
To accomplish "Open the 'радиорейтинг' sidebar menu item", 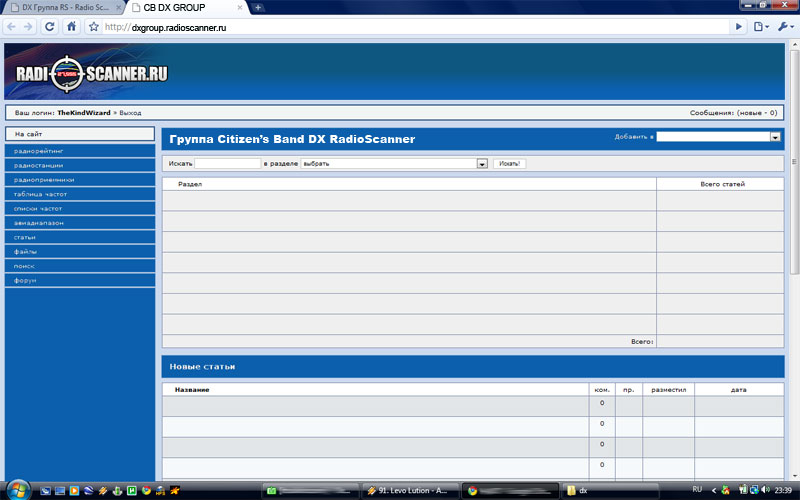I will pos(80,151).
